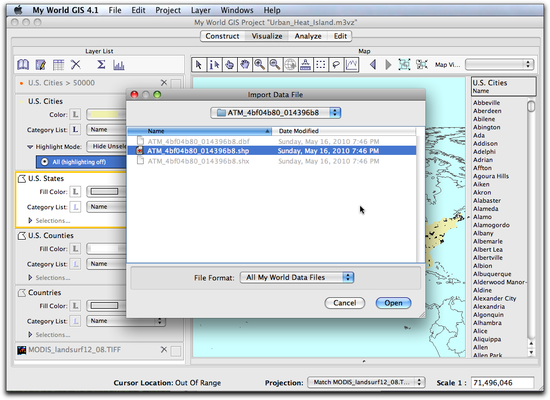Open the Countries Category List Name dropdown
Viewport: 550px width, 400px height.
pyautogui.click(x=126, y=321)
